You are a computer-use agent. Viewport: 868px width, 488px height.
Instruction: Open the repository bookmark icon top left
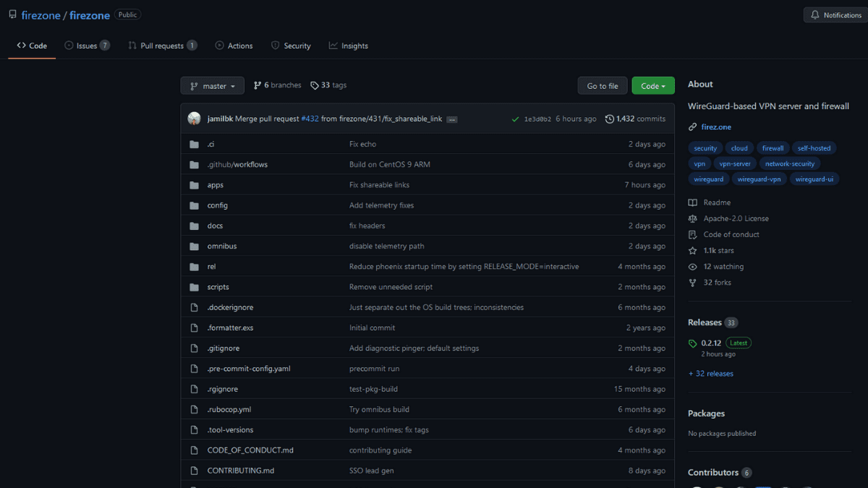coord(11,14)
